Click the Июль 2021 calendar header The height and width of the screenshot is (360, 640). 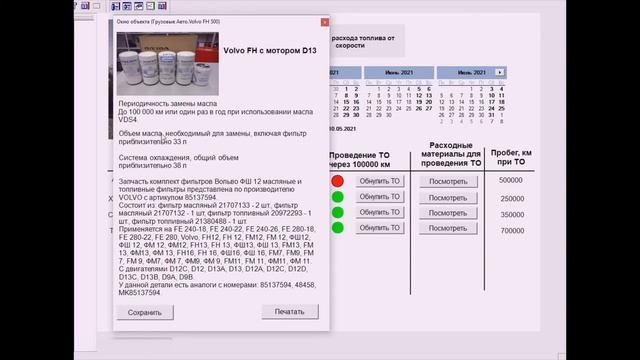click(x=471, y=72)
